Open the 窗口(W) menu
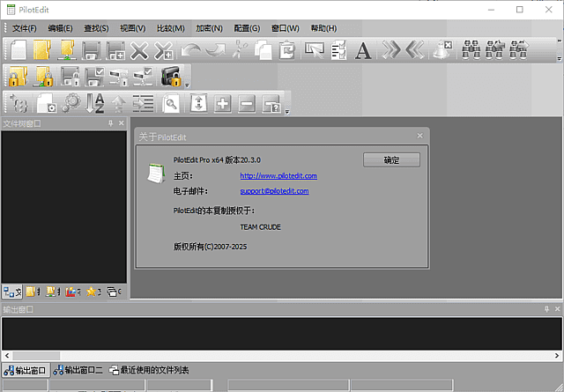 (286, 28)
